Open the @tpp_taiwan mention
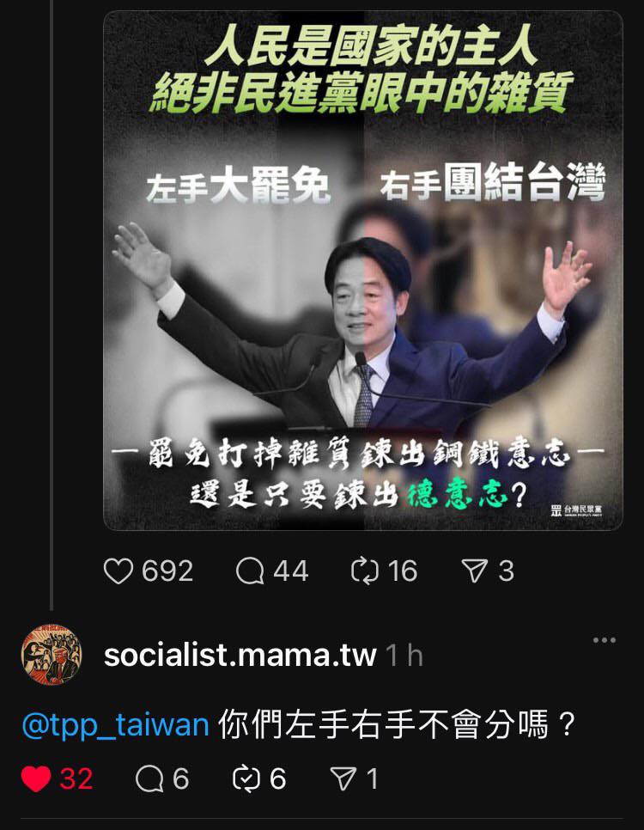The image size is (644, 830). pyautogui.click(x=115, y=724)
